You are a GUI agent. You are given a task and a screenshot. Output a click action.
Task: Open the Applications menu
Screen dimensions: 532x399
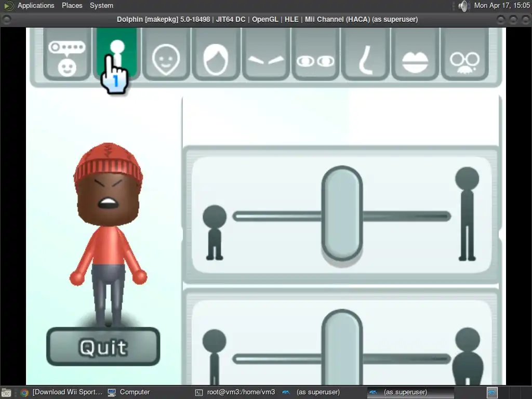pyautogui.click(x=36, y=5)
